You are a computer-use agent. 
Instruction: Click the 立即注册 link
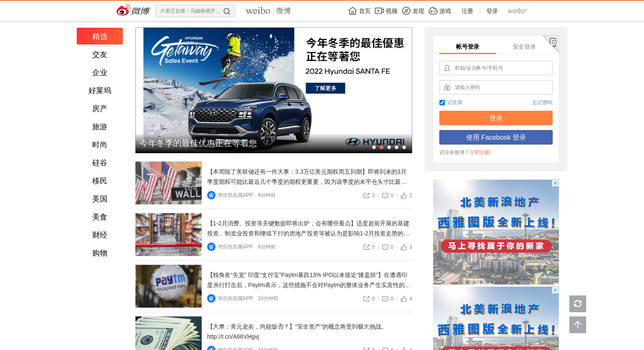480,152
